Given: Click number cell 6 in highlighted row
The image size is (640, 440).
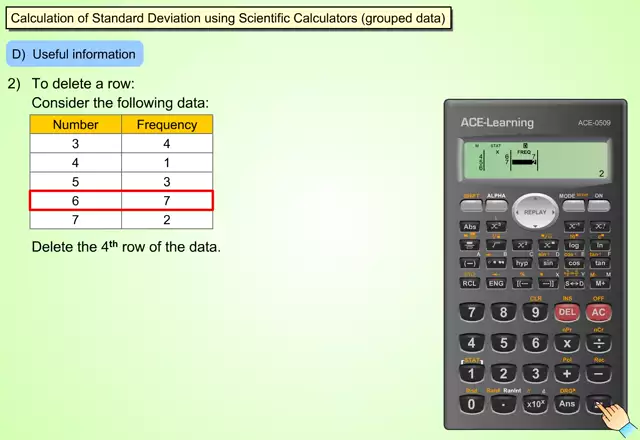Looking at the screenshot, I should click(x=76, y=201).
